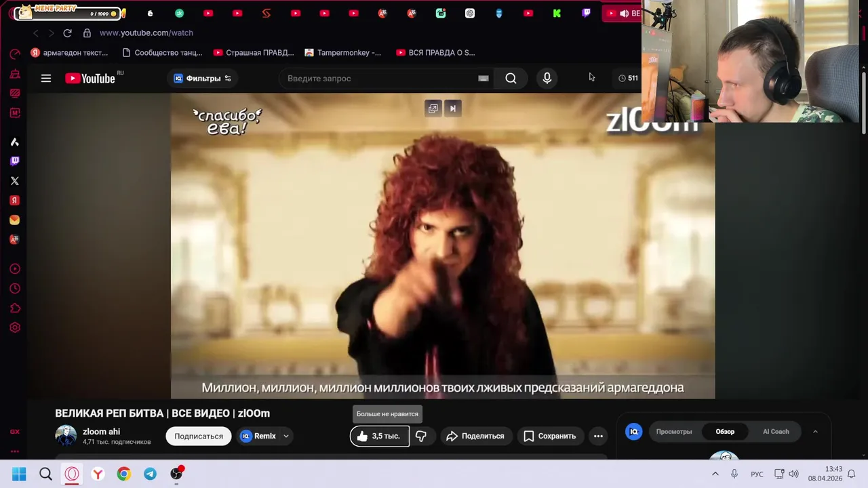Open the Telegram taskbar icon

coord(150,474)
